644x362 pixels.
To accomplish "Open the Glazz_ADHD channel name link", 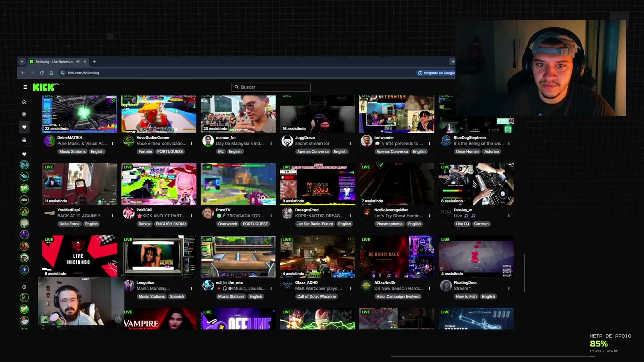I will click(307, 282).
